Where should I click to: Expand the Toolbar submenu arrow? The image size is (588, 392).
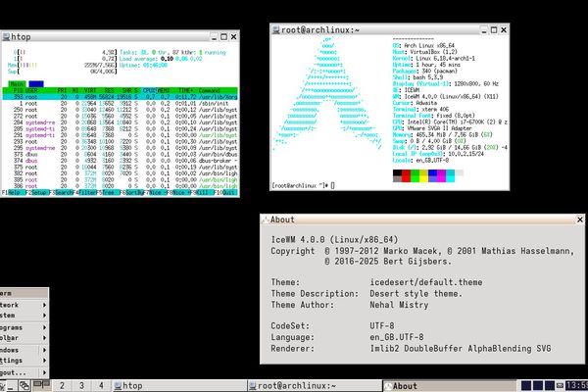point(45,338)
